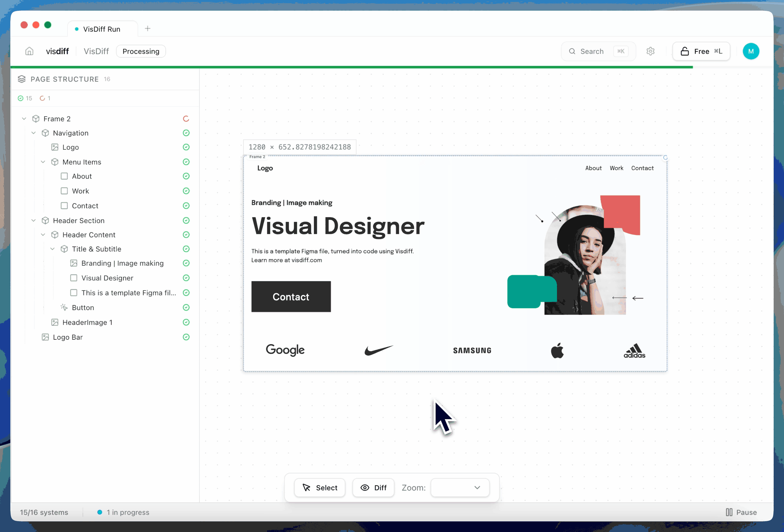Screen dimensions: 784x532
Task: Check the Visual Designer checkbox
Action: pos(74,278)
